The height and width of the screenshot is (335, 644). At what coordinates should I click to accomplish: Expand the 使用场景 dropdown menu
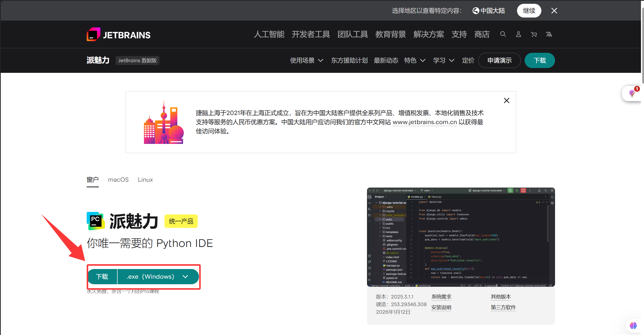click(x=306, y=60)
